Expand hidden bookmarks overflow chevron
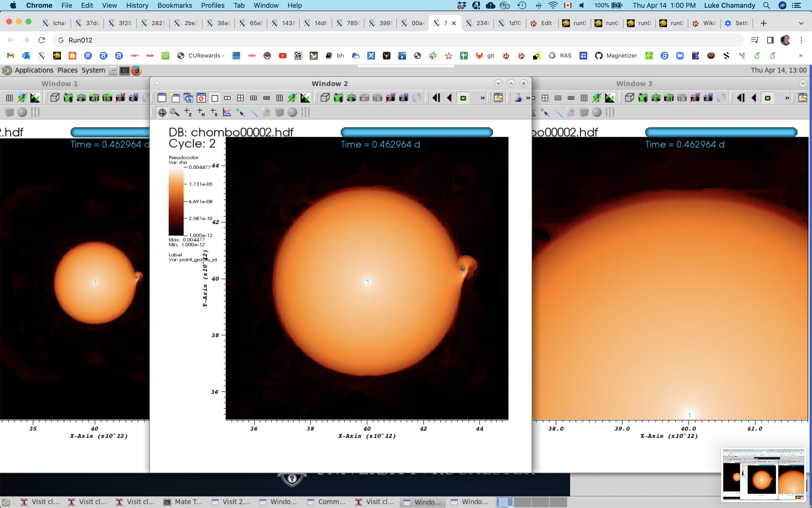Viewport: 812px width, 508px height. pos(801,55)
